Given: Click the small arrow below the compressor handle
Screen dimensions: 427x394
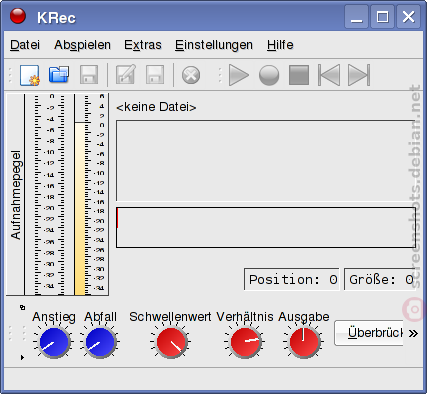Looking at the screenshot, I should [22, 357].
